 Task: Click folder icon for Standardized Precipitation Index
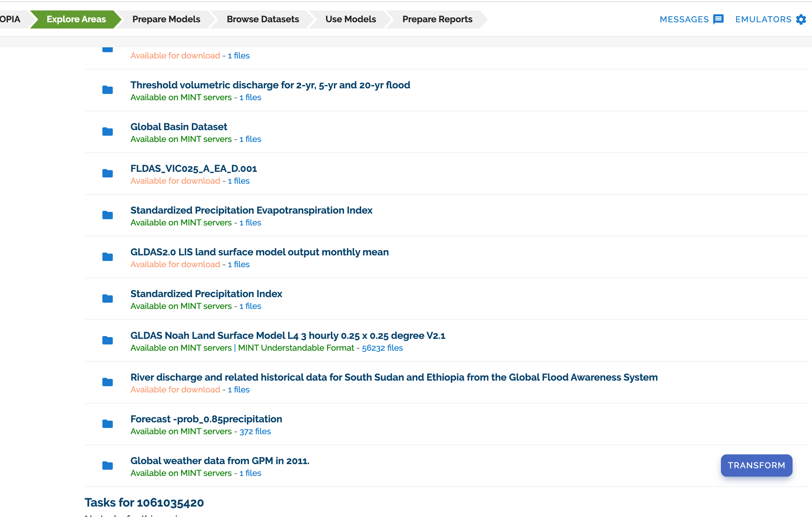(x=107, y=299)
